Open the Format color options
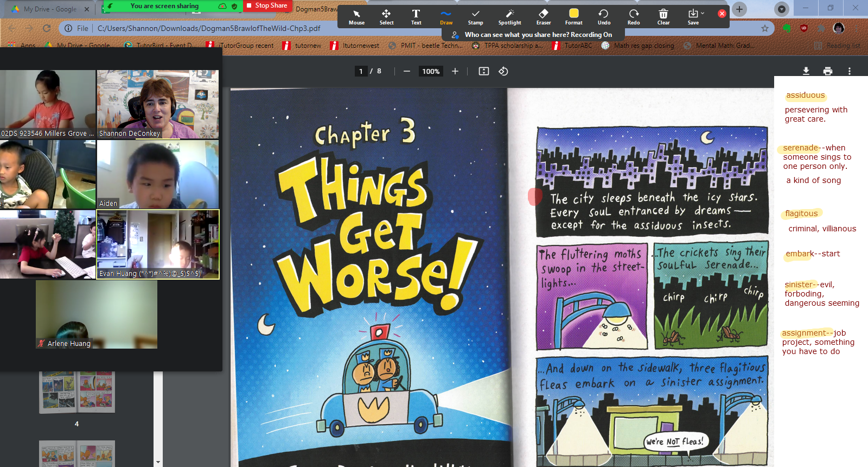 [x=573, y=17]
